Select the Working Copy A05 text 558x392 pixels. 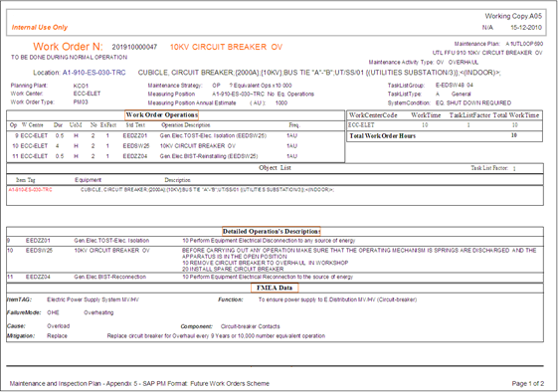[513, 16]
